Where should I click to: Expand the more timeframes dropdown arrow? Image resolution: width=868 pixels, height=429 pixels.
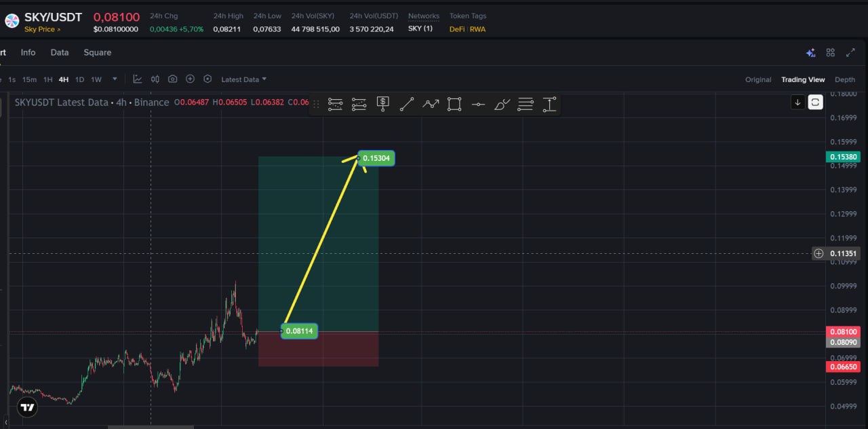click(115, 79)
